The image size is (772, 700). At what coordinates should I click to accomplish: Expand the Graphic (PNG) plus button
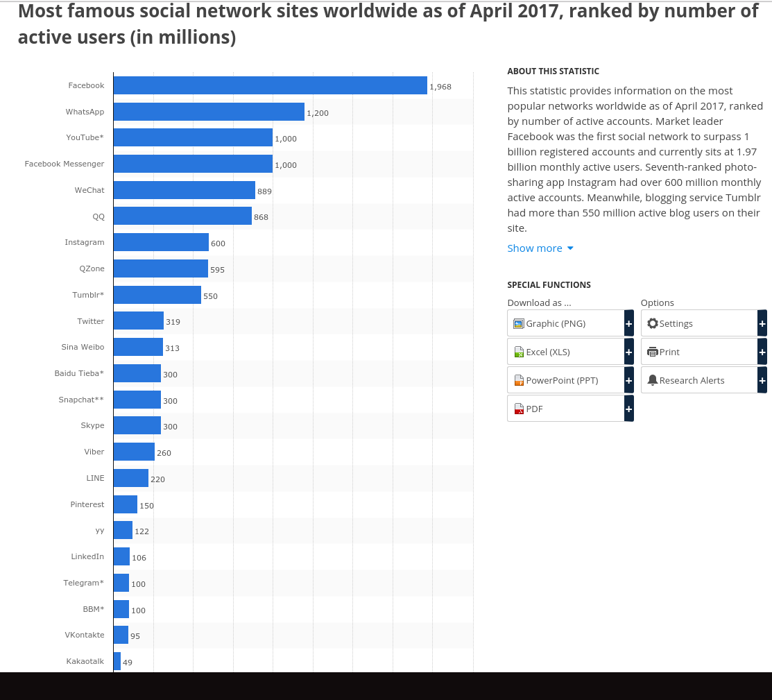[628, 323]
